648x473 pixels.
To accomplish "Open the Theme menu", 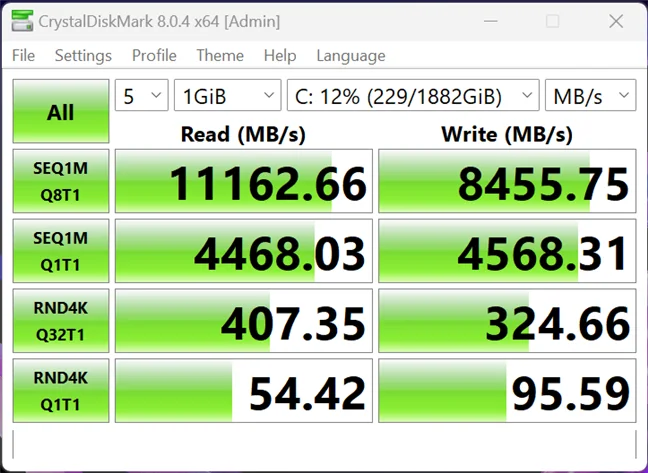I will coord(220,55).
